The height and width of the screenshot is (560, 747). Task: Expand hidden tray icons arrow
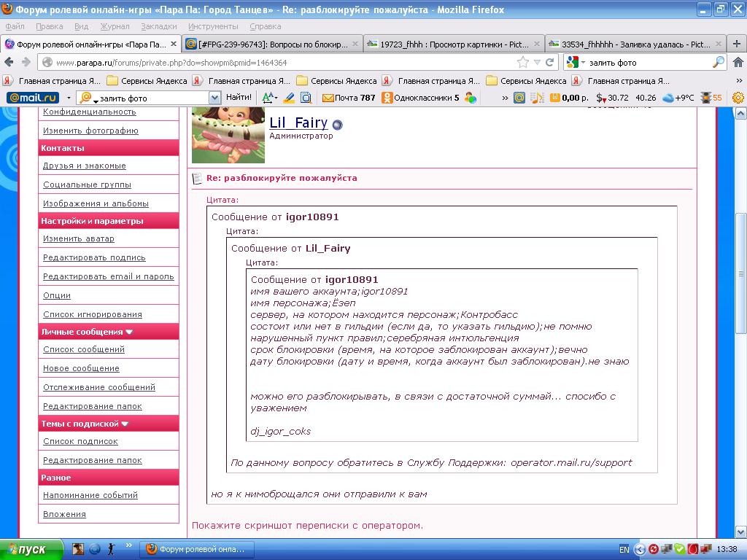640,550
